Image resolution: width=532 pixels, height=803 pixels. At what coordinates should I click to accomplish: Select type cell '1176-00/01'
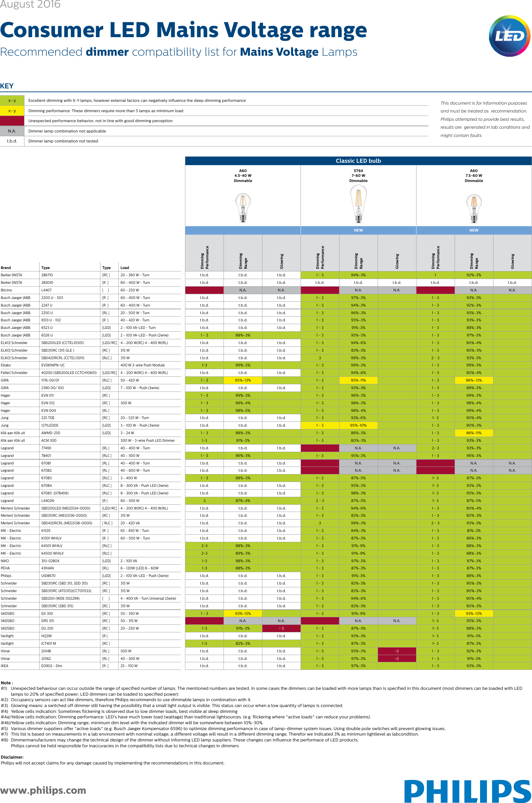tap(50, 380)
